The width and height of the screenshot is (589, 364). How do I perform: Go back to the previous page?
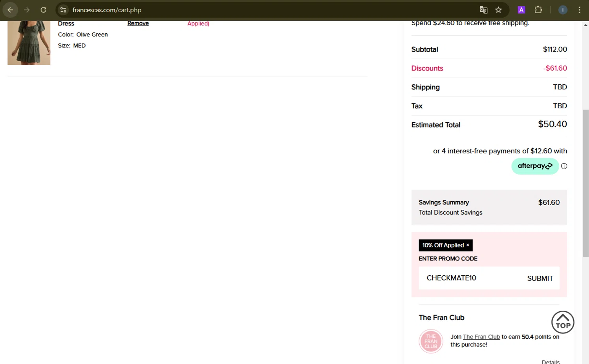coord(11,10)
